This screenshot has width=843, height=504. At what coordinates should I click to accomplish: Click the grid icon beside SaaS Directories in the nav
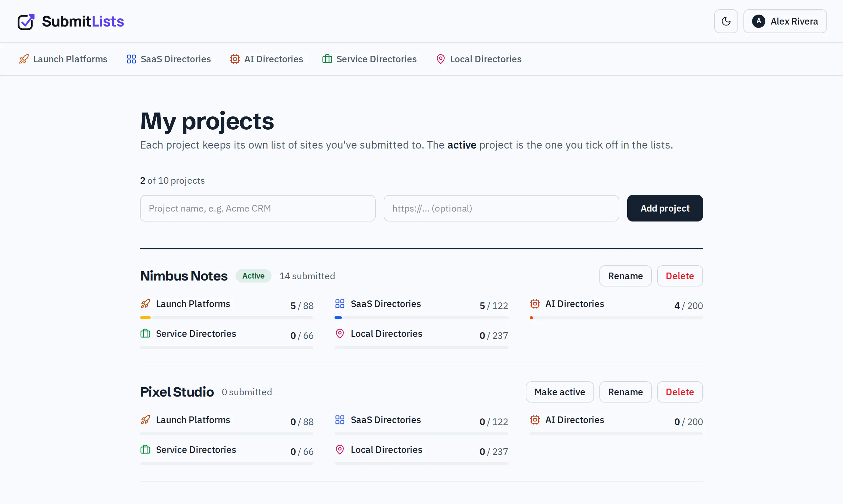pyautogui.click(x=131, y=59)
